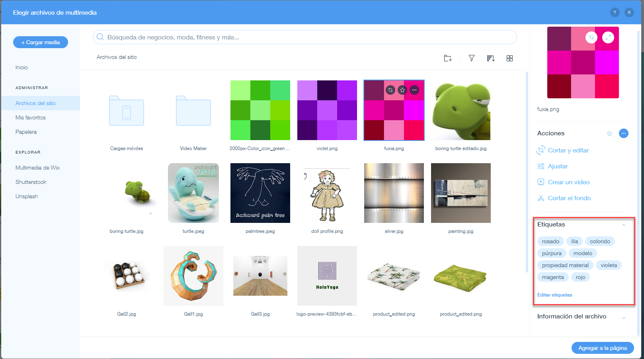Click the Cargar media button
The width and height of the screenshot is (644, 359).
coord(41,42)
